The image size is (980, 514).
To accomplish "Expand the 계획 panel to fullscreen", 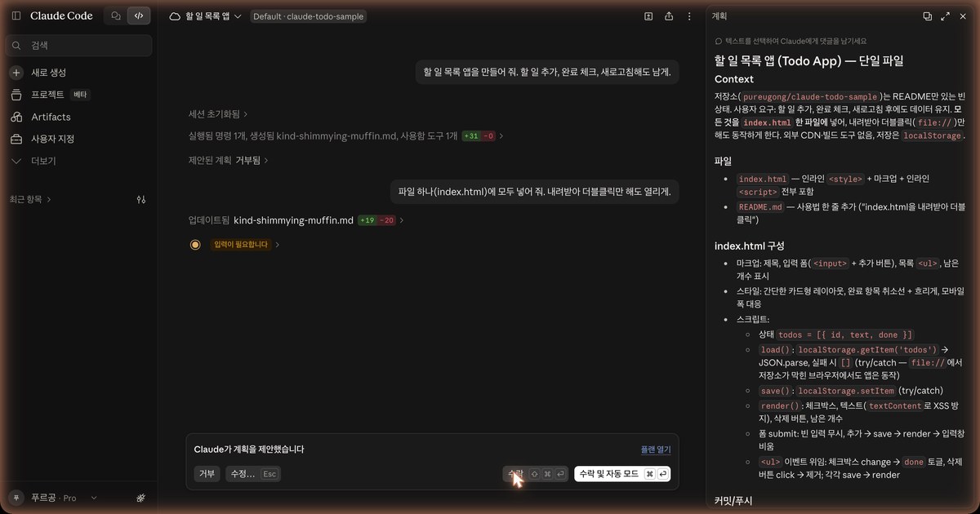I will pos(945,16).
